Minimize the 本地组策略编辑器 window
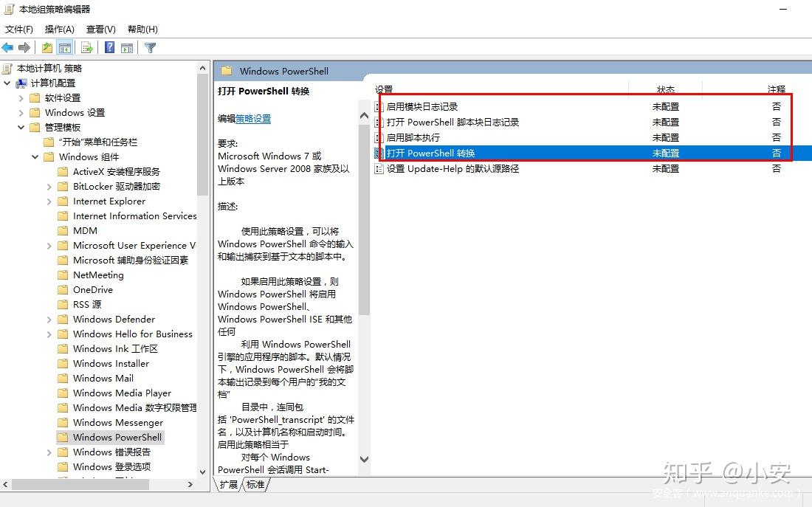Viewport: 812px width, 507px height. (x=783, y=10)
